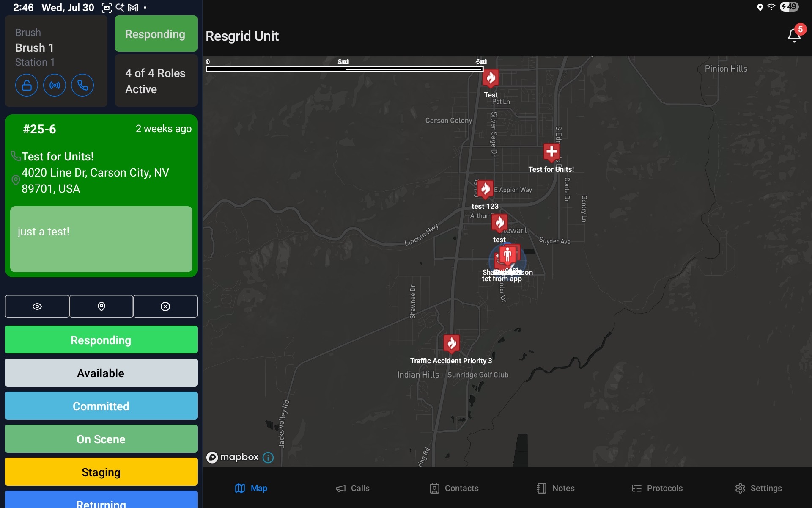Click the 'Sunridge Golf Club' map label
The height and width of the screenshot is (508, 812).
pyautogui.click(x=478, y=375)
